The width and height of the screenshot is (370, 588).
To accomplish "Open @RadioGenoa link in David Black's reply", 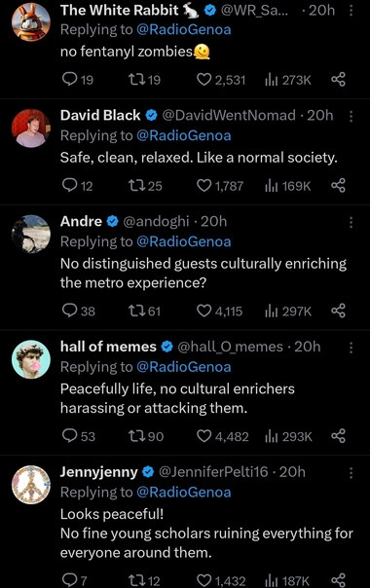I will 183,135.
